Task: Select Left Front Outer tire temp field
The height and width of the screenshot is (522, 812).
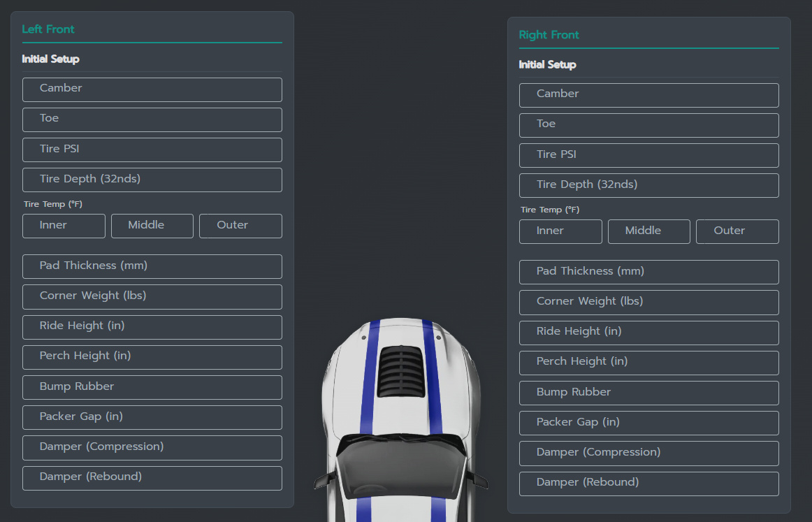Action: (x=240, y=226)
